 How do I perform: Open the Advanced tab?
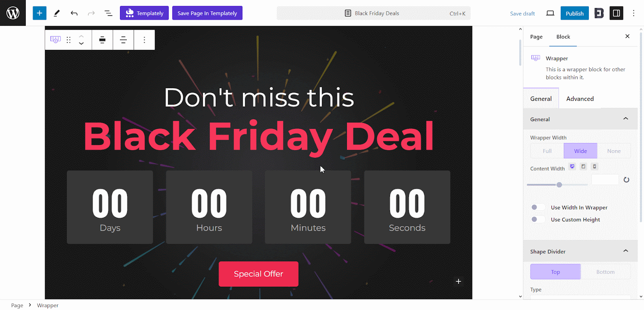(x=580, y=99)
